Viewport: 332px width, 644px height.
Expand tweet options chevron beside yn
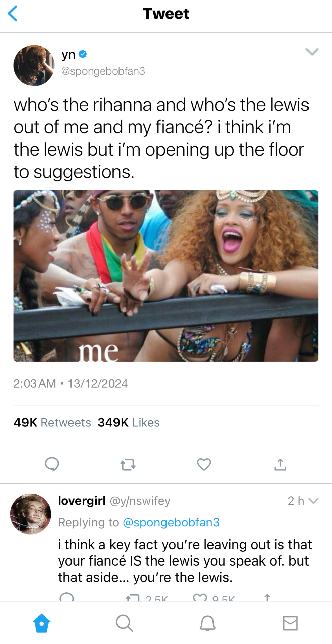click(x=312, y=52)
